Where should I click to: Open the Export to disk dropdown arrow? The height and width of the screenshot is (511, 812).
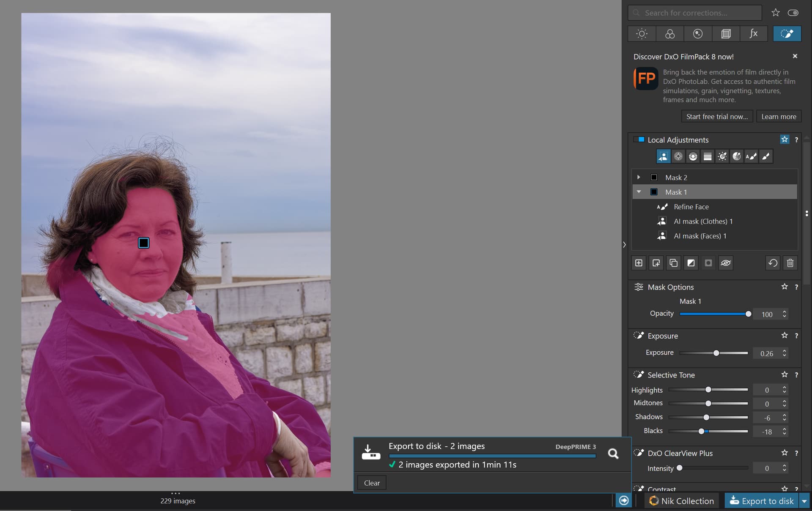804,501
